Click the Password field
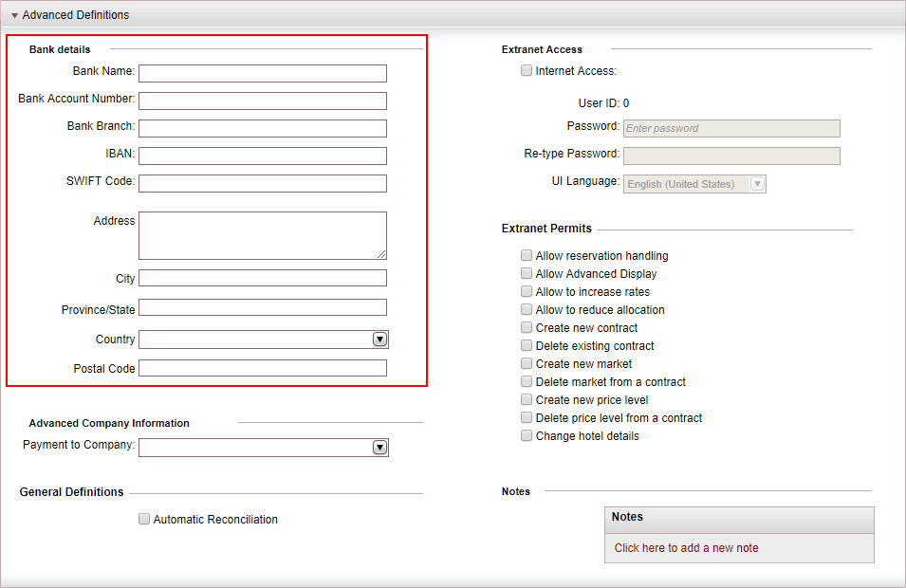Viewport: 906px width, 588px height. [731, 128]
